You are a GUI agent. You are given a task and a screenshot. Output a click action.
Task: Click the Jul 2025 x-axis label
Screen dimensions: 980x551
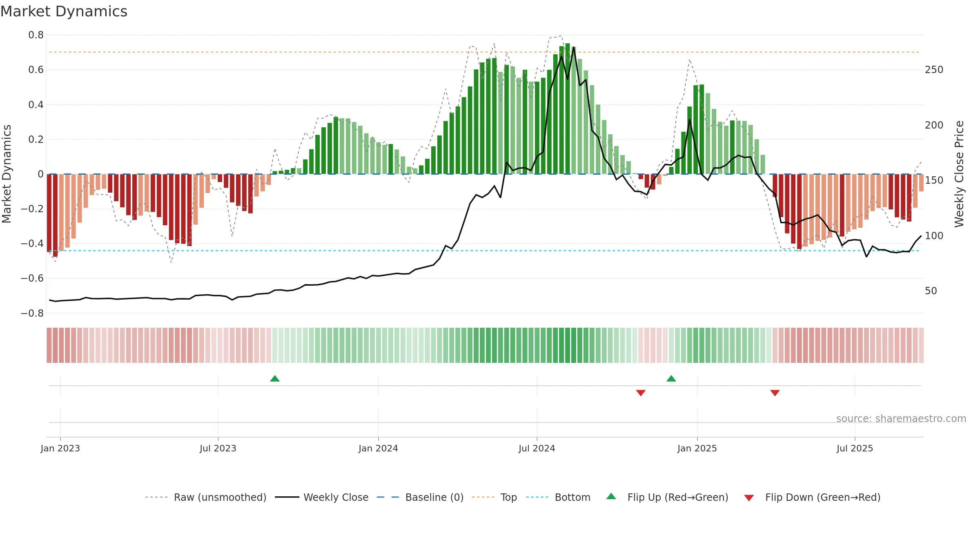[855, 448]
